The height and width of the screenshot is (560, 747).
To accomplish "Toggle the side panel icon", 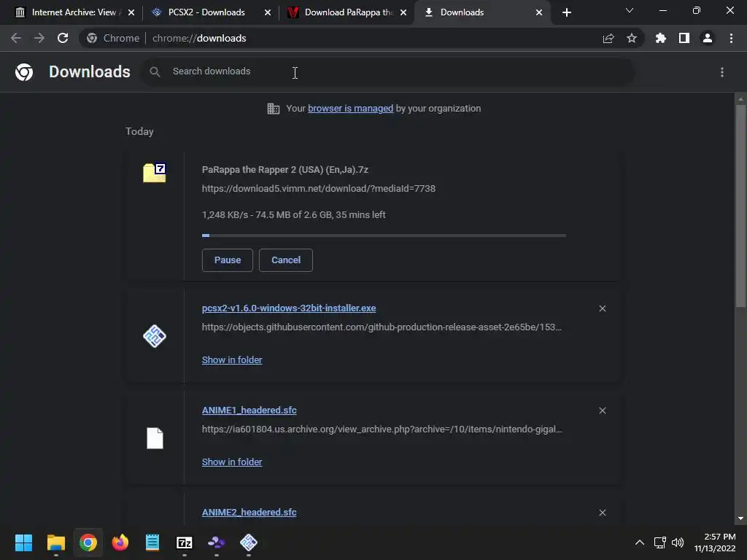I will pyautogui.click(x=684, y=38).
